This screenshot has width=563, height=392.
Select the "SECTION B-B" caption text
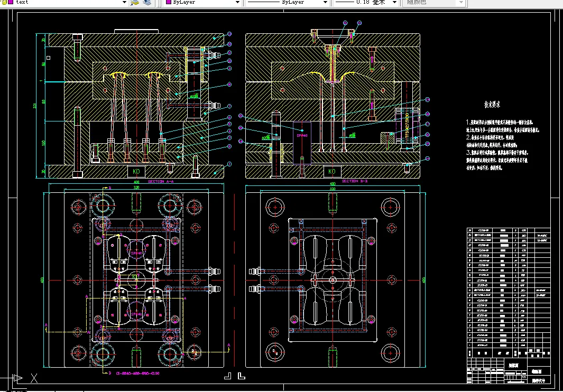click(x=355, y=181)
